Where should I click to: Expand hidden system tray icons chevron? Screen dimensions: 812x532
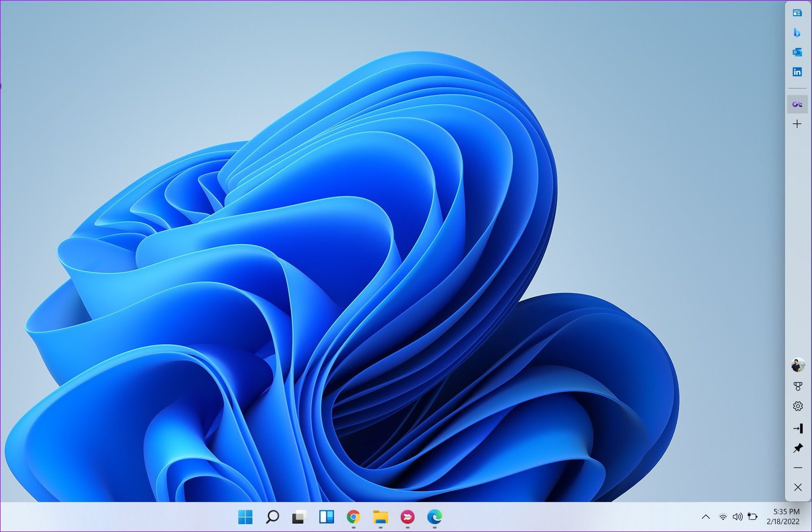[706, 517]
